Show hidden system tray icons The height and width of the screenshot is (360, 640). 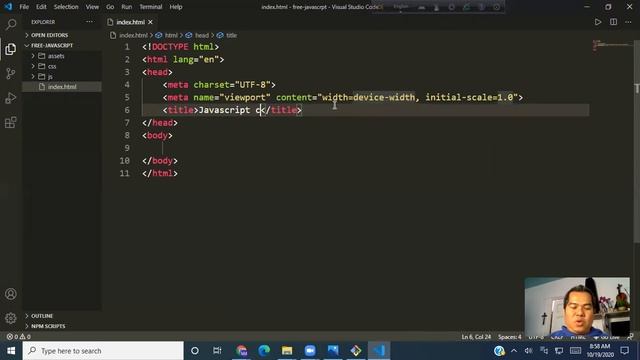pos(514,351)
